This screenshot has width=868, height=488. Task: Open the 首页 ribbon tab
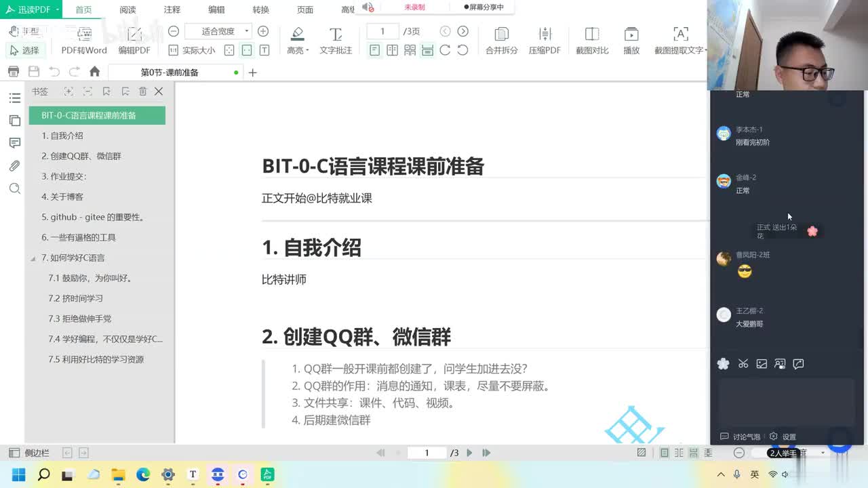(83, 9)
